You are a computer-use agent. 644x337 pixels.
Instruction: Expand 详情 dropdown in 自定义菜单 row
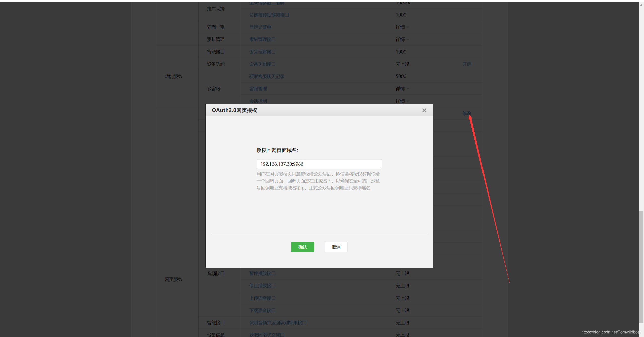click(x=402, y=27)
